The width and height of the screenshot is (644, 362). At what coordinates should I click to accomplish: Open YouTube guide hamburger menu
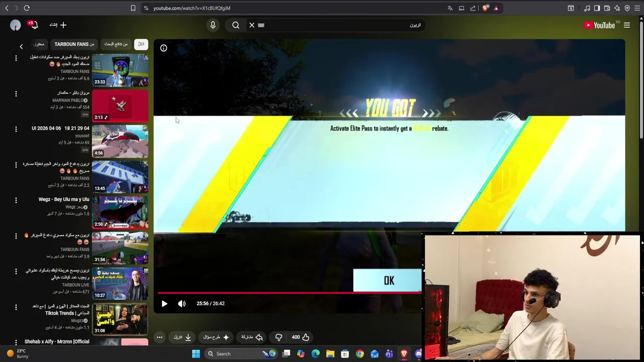pyautogui.click(x=627, y=25)
